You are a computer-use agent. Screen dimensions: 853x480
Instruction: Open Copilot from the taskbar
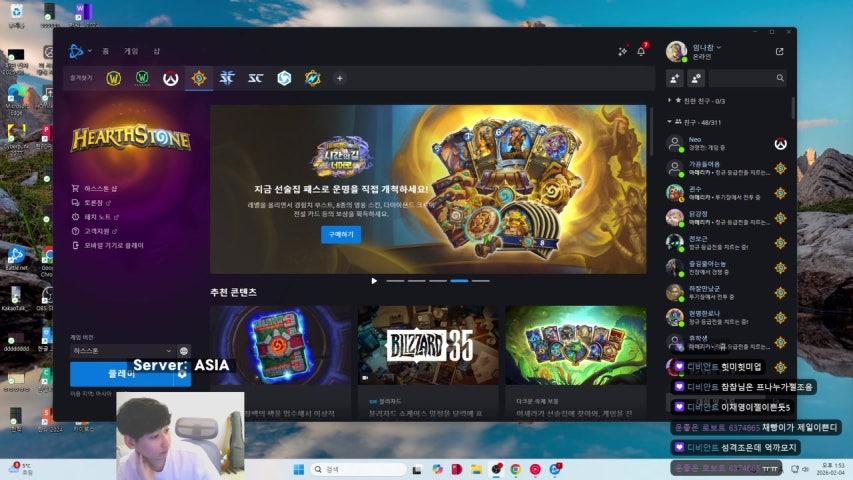click(x=437, y=469)
